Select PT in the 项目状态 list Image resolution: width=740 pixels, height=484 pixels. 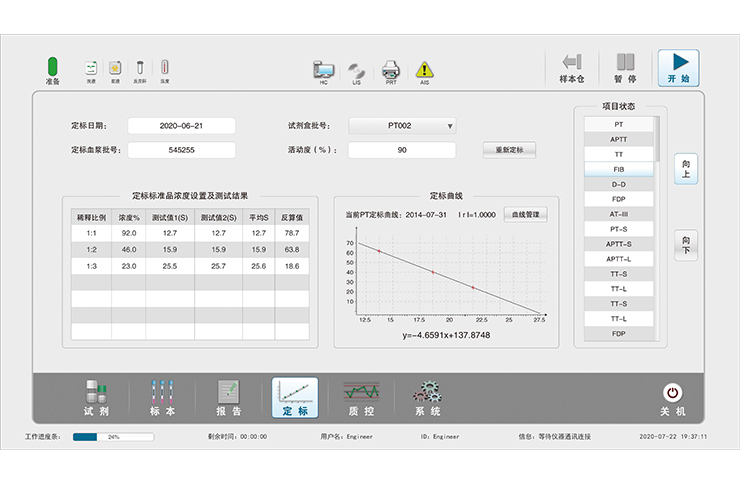tap(619, 125)
